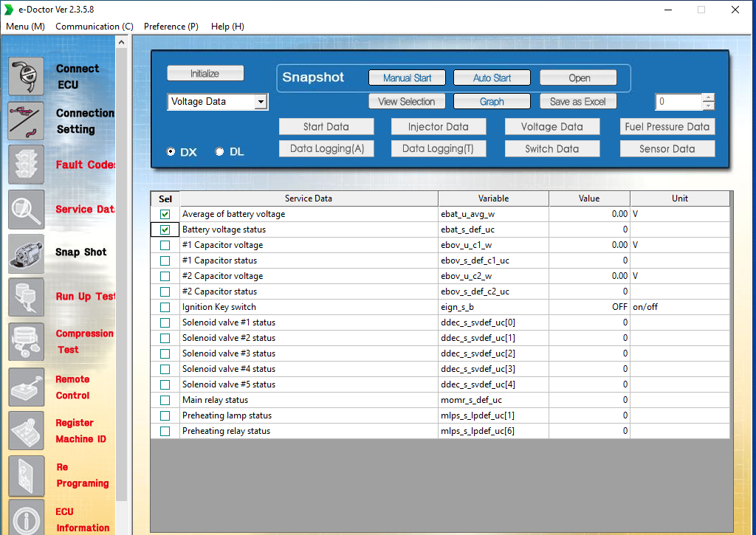This screenshot has width=756, height=535.
Task: Click the Sel column header
Action: point(165,199)
